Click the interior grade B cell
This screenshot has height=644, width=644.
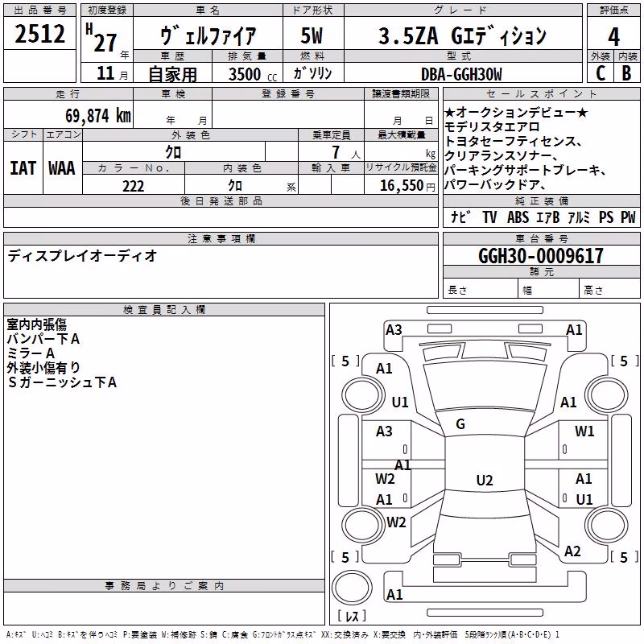627,72
